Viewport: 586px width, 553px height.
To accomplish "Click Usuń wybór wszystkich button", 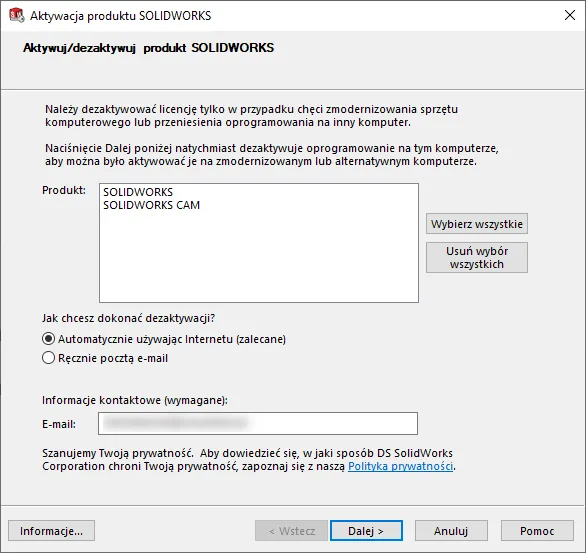I will 477,257.
